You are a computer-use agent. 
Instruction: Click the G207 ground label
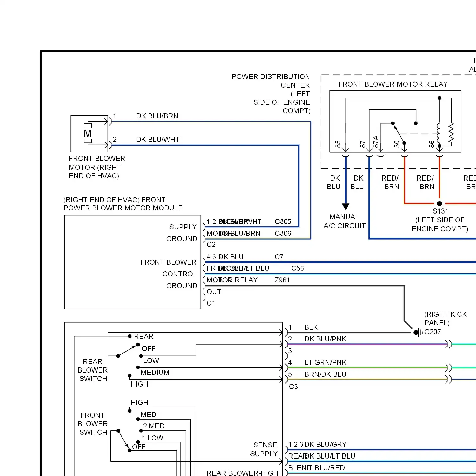[433, 332]
